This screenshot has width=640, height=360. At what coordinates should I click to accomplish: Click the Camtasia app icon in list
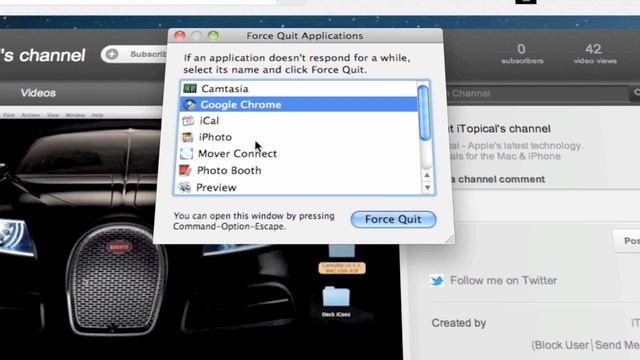point(190,89)
